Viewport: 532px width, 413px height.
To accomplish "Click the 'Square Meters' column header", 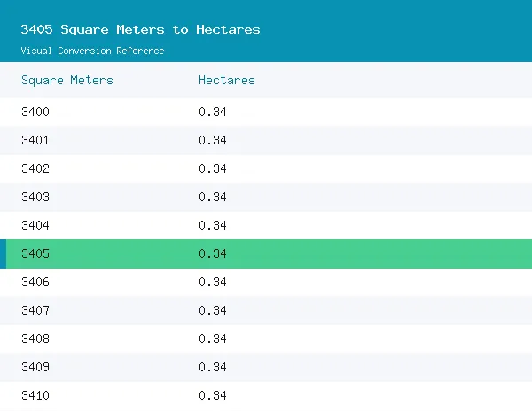I will tap(67, 81).
